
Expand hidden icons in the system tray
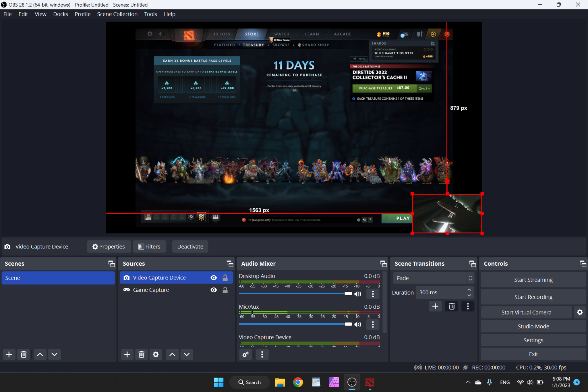[x=468, y=382]
